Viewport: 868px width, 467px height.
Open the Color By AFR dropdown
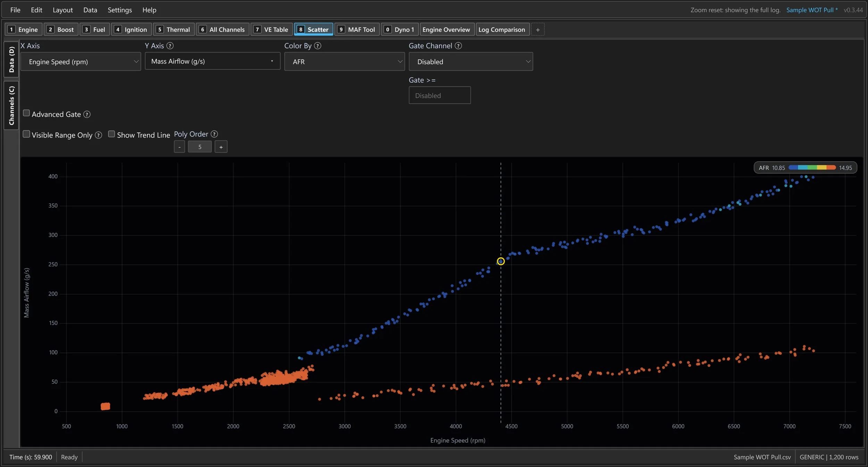pyautogui.click(x=344, y=62)
